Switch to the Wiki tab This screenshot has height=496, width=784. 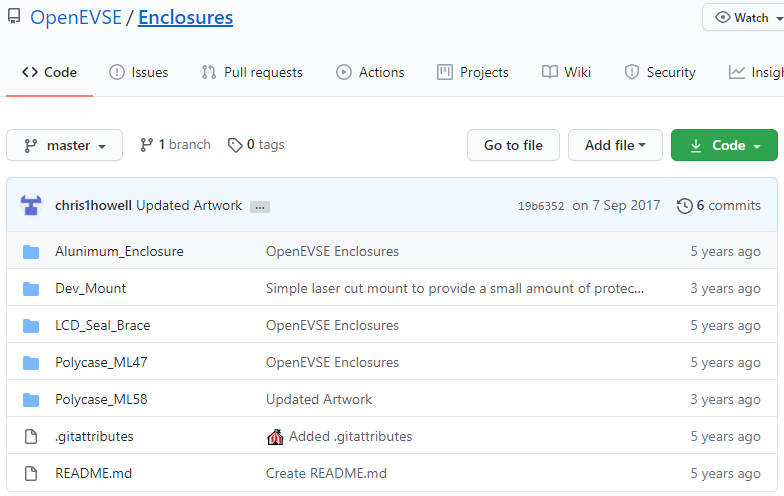click(x=566, y=72)
